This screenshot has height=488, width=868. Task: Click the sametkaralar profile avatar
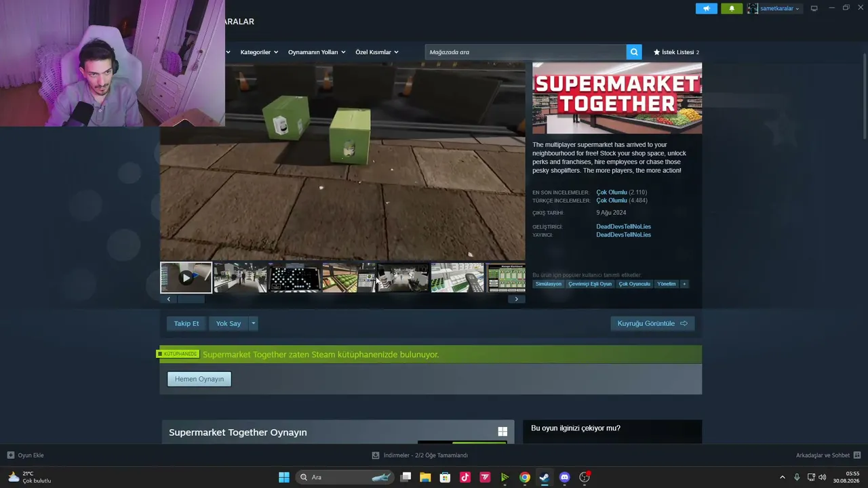753,9
